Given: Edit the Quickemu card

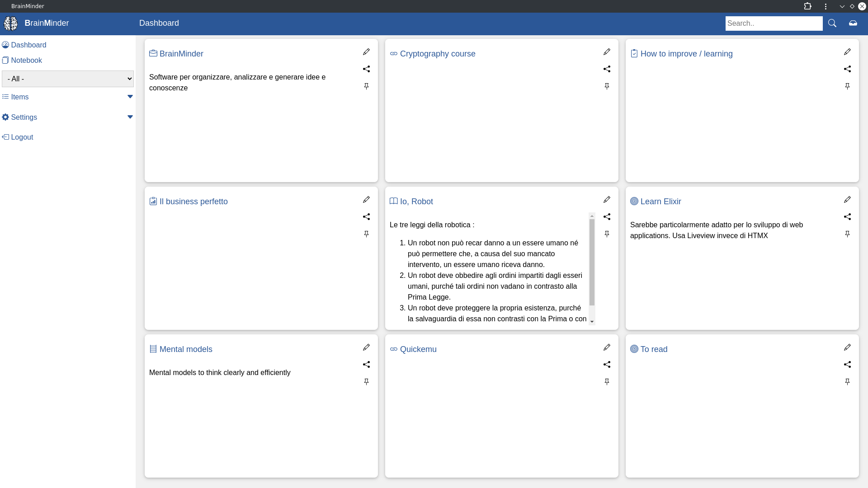Looking at the screenshot, I should pos(607,347).
